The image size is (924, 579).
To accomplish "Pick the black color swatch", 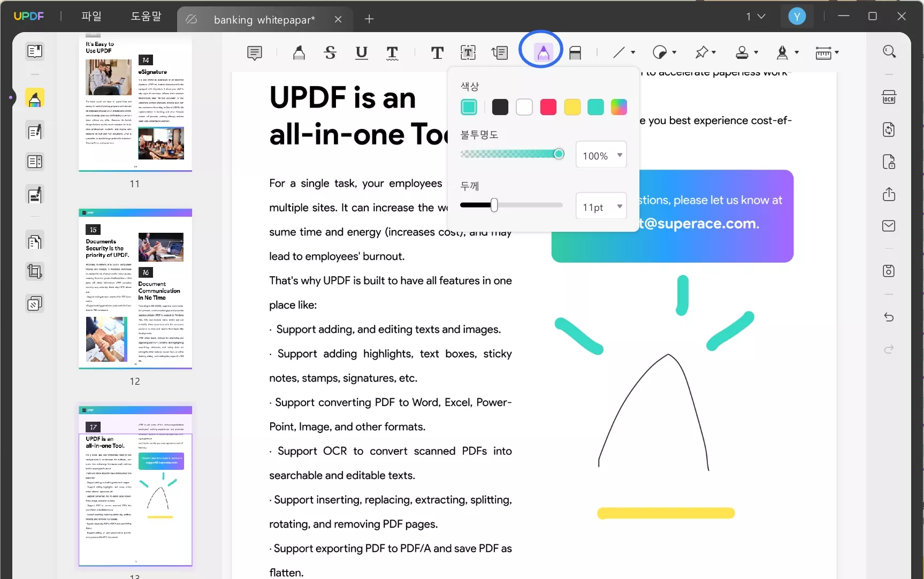I will click(x=500, y=107).
